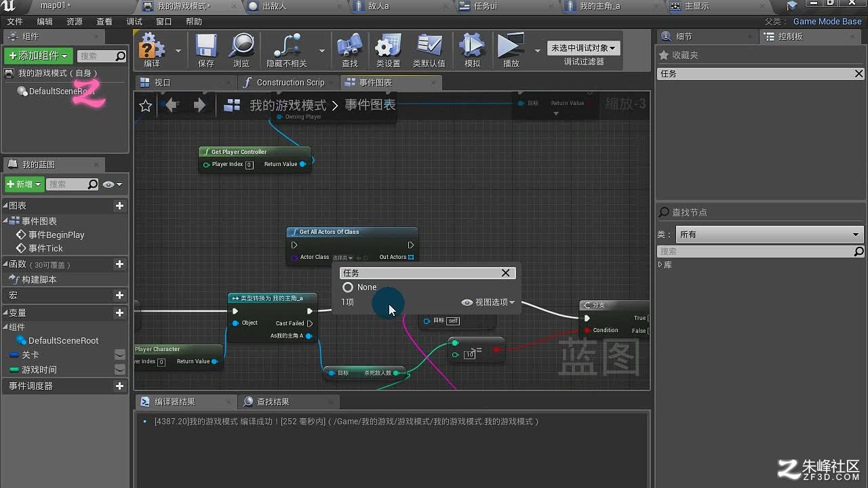Screen dimensions: 868x488
Task: Open the Compile options dropdown arrow
Action: point(178,50)
